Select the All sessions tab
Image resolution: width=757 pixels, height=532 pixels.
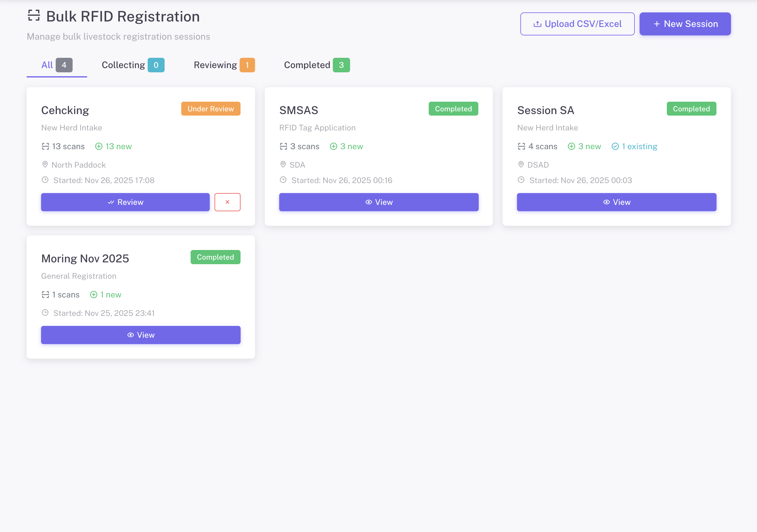56,65
